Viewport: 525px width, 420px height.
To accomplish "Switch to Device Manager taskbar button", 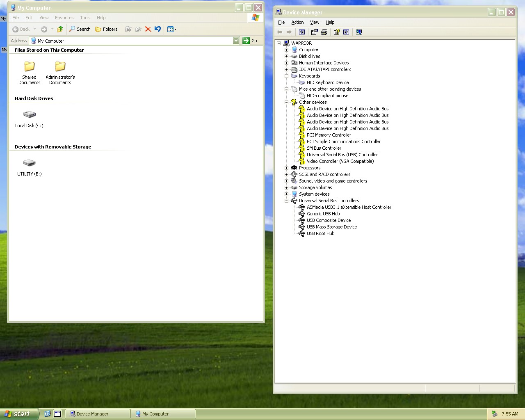I will (x=98, y=414).
